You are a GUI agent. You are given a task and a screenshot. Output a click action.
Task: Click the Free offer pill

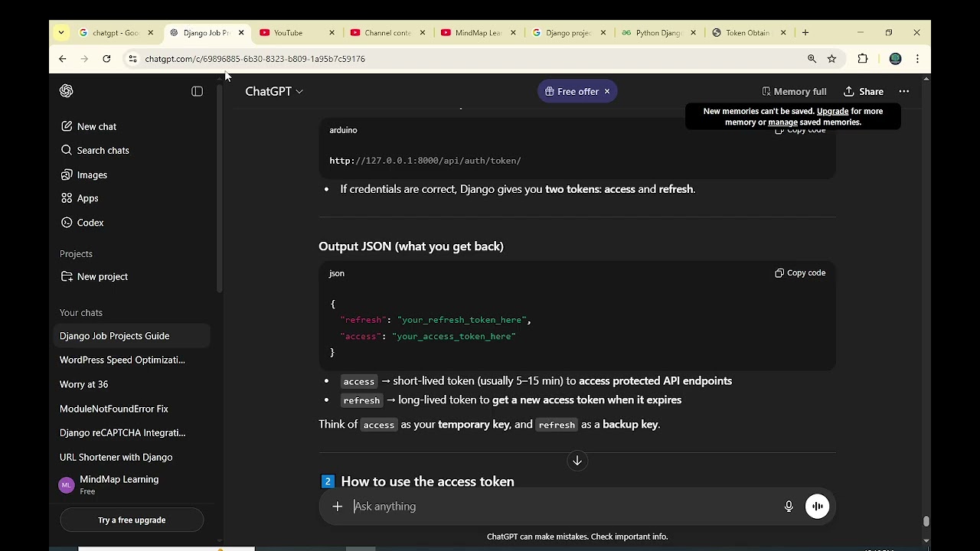[571, 91]
